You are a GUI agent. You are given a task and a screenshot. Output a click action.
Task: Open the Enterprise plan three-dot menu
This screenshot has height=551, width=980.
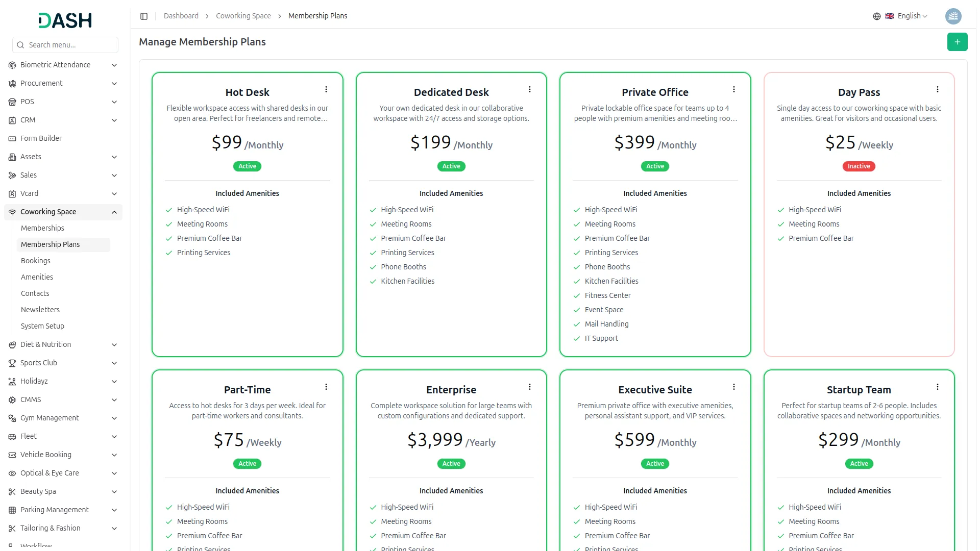530,387
